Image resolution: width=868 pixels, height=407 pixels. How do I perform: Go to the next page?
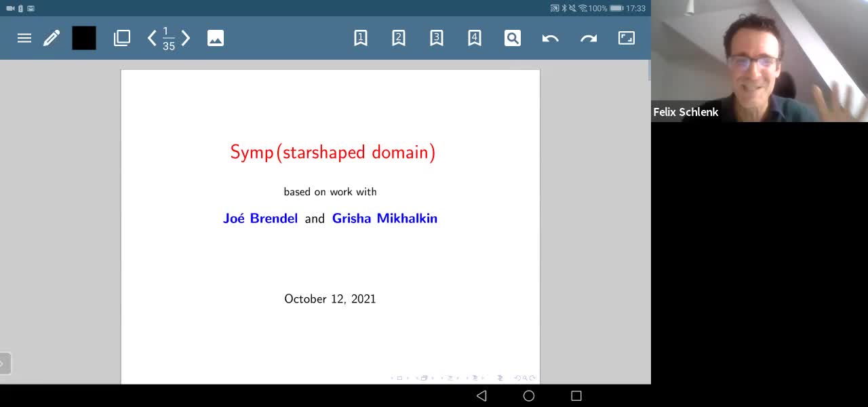coord(186,38)
